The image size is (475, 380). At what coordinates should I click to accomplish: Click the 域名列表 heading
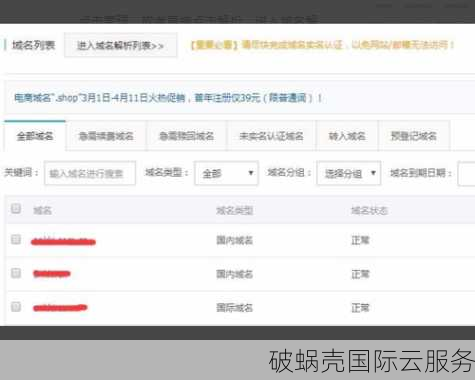(x=34, y=45)
